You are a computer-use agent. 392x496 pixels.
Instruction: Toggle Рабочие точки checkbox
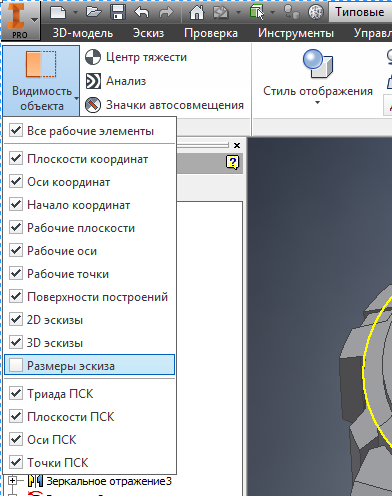16,273
